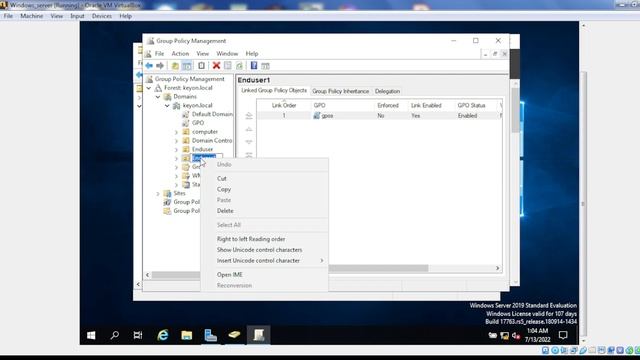The width and height of the screenshot is (640, 360).
Task: Open VirtualBox Machine menu
Action: point(31,16)
